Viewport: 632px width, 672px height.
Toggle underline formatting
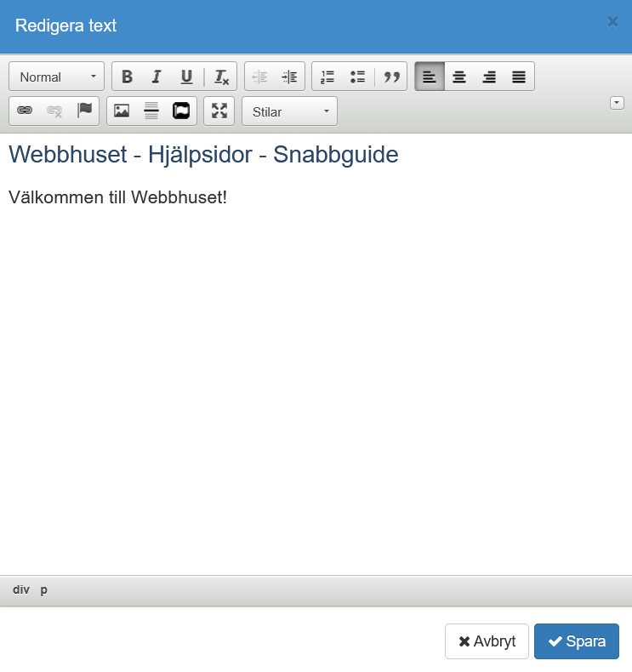(186, 77)
